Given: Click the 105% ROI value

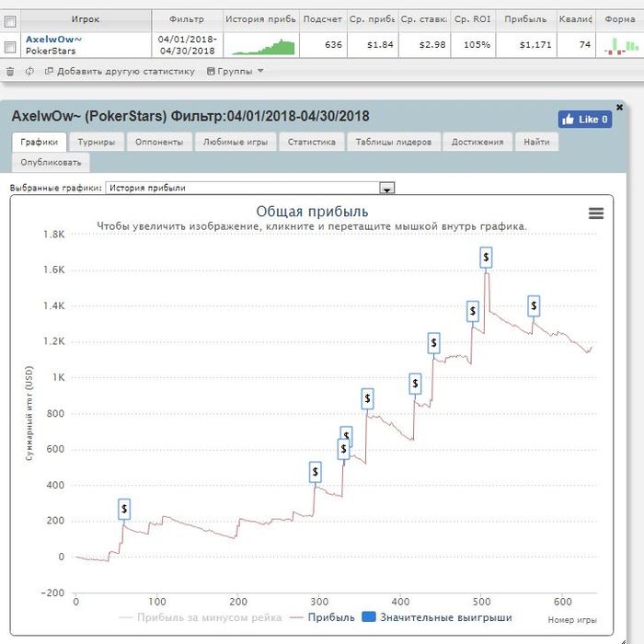Looking at the screenshot, I should point(477,45).
